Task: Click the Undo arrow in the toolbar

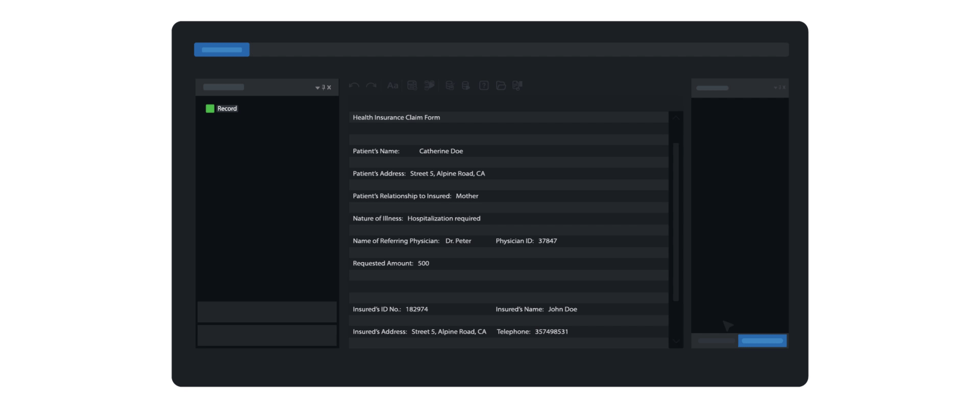Action: [354, 86]
